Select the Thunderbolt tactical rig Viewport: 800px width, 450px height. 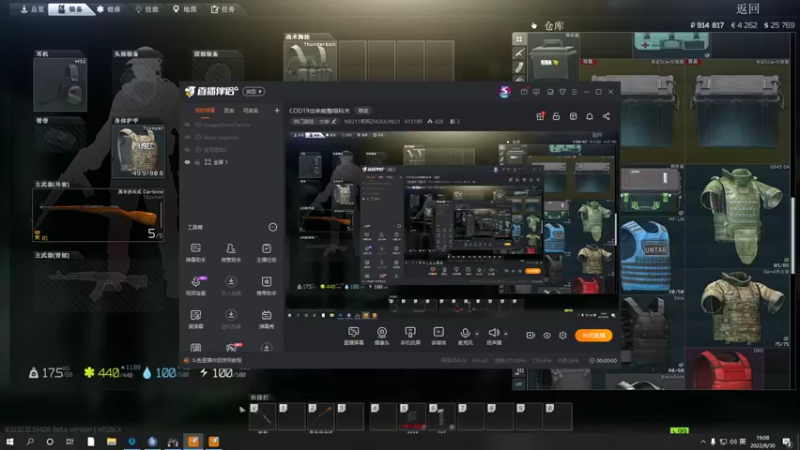pos(311,61)
